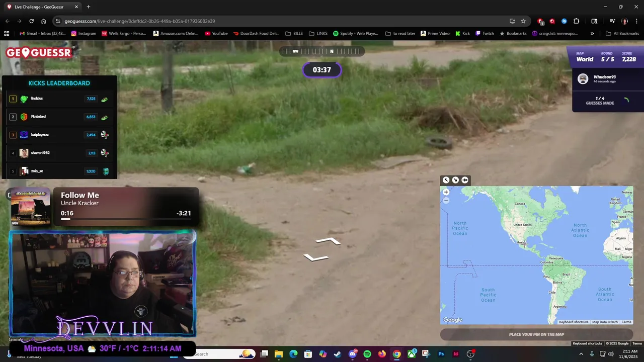Screen dimensions: 644x362
Task: Open Steam from the taskbar
Action: pos(338,354)
